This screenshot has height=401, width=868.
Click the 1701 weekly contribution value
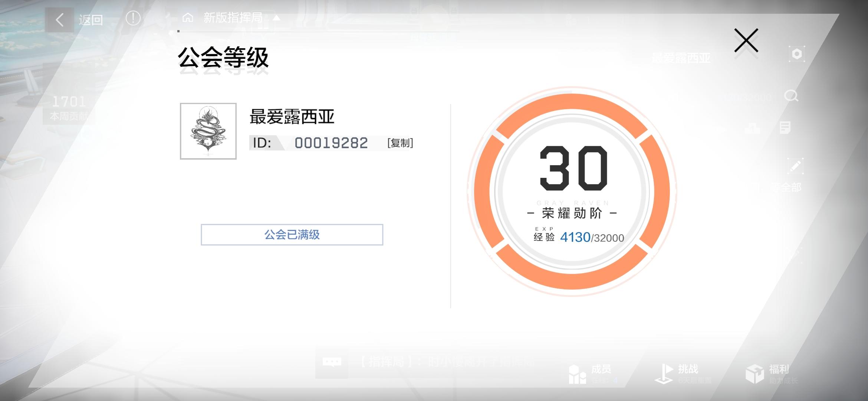69,101
